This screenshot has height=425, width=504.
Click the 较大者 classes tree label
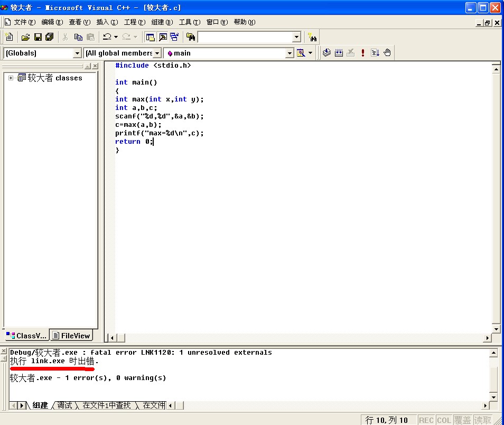(54, 78)
